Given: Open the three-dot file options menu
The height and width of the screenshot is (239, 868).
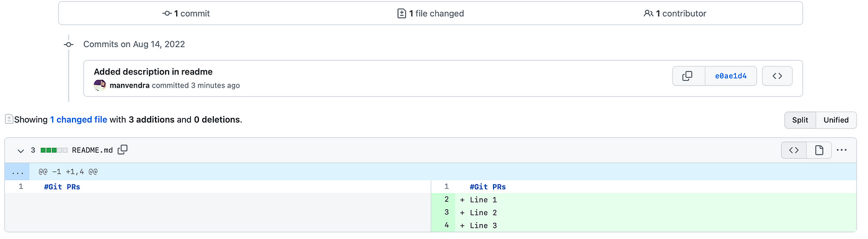Looking at the screenshot, I should [x=841, y=150].
